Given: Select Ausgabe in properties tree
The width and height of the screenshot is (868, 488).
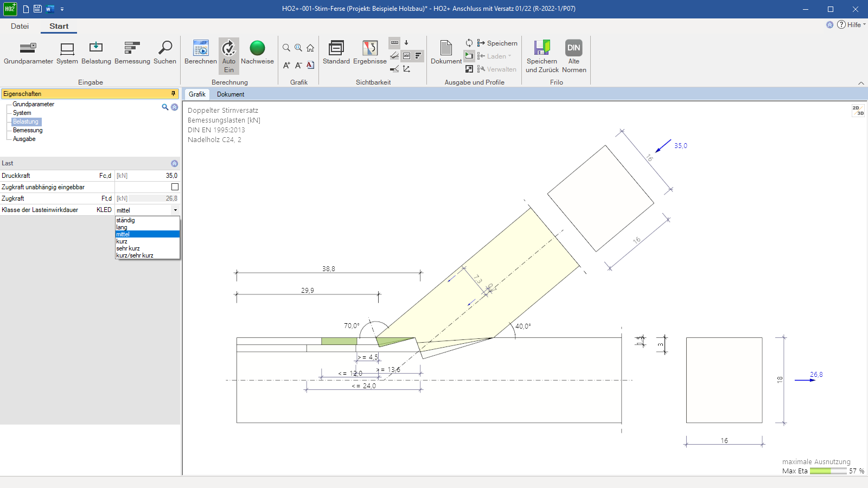Looking at the screenshot, I should point(24,139).
